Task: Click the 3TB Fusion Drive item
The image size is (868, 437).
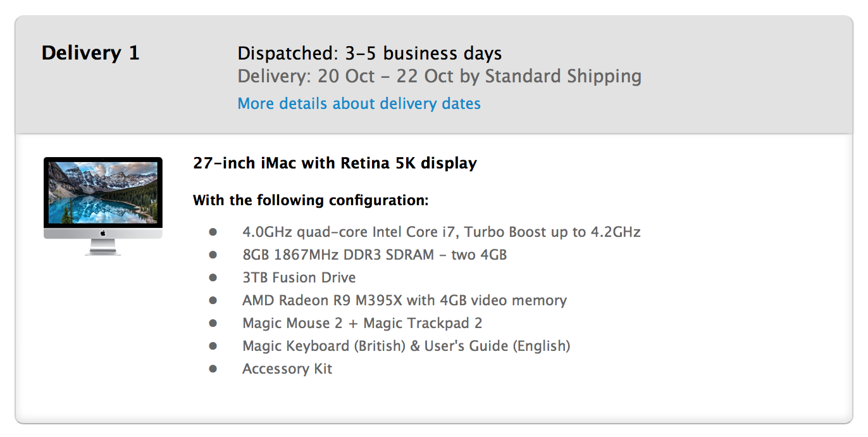Action: (x=299, y=277)
